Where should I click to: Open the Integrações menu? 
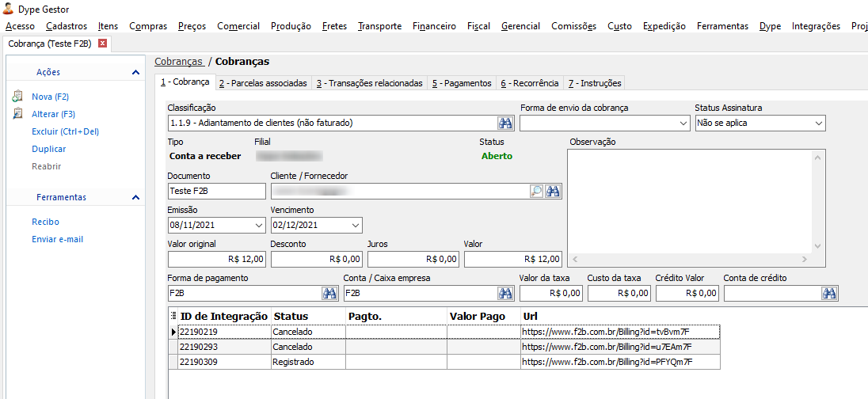tap(816, 26)
